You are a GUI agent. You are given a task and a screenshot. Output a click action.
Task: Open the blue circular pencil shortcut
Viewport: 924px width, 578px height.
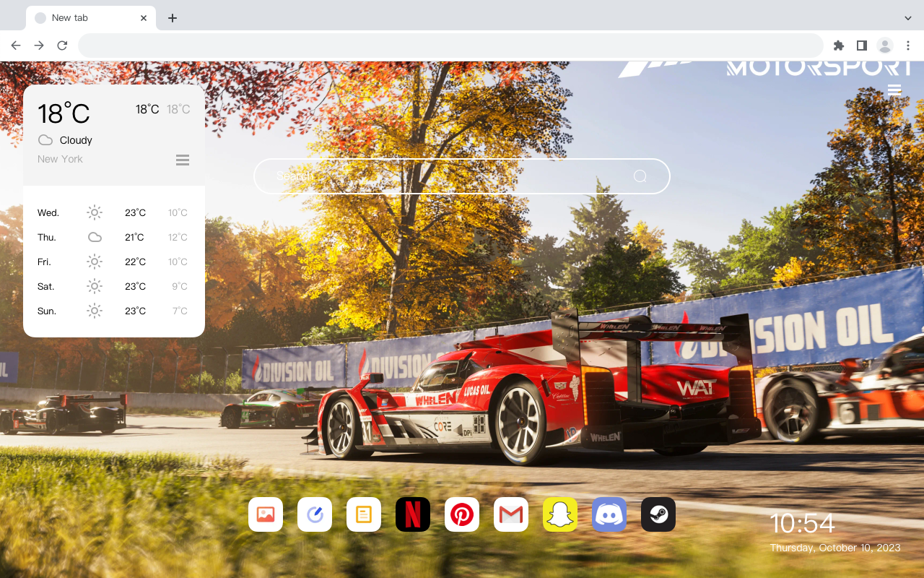(x=315, y=514)
